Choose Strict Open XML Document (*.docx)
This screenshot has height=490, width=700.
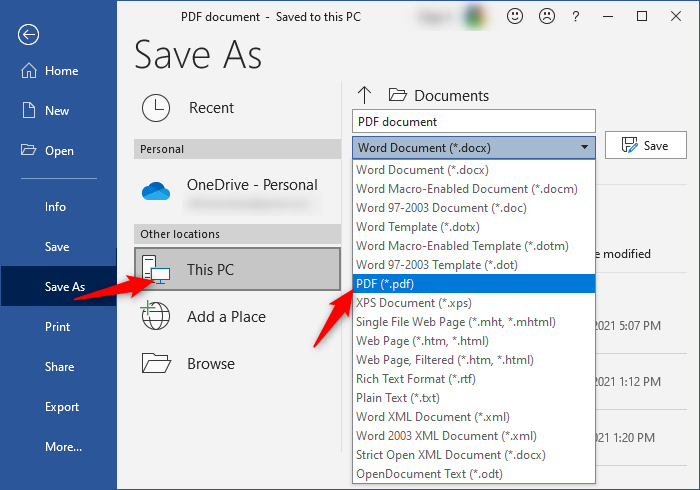[x=474, y=455]
